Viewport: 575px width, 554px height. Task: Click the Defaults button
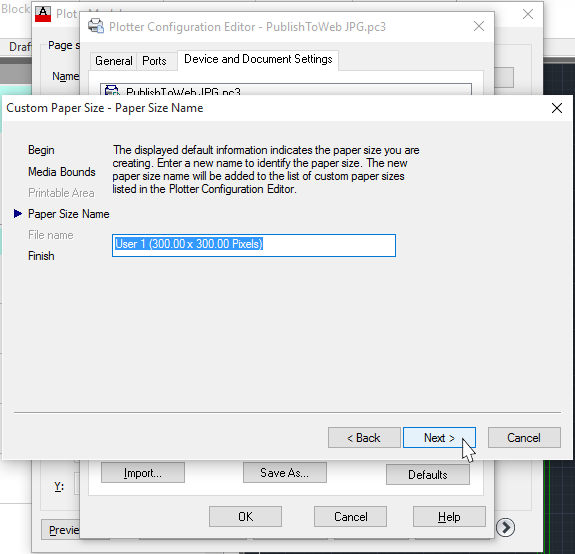[428, 474]
